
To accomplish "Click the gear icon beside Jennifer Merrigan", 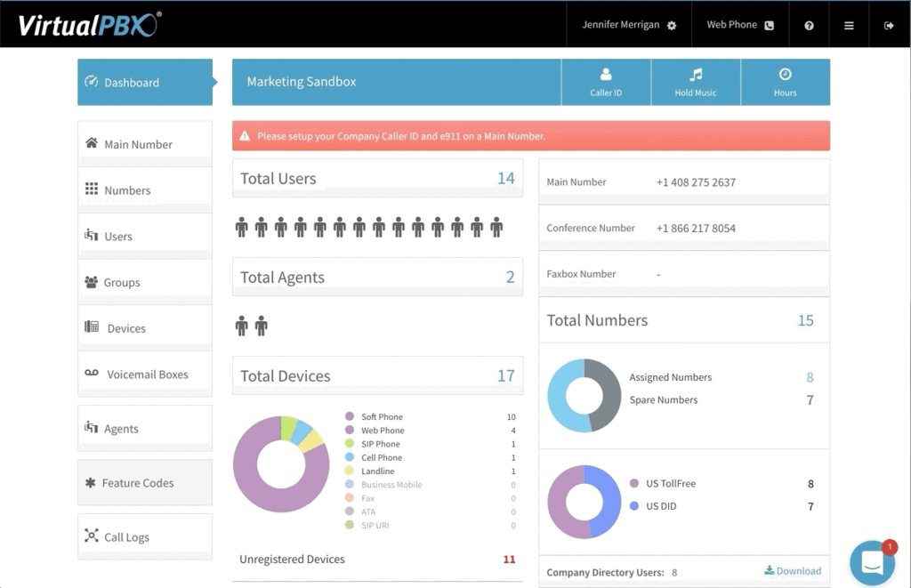I will (x=672, y=26).
